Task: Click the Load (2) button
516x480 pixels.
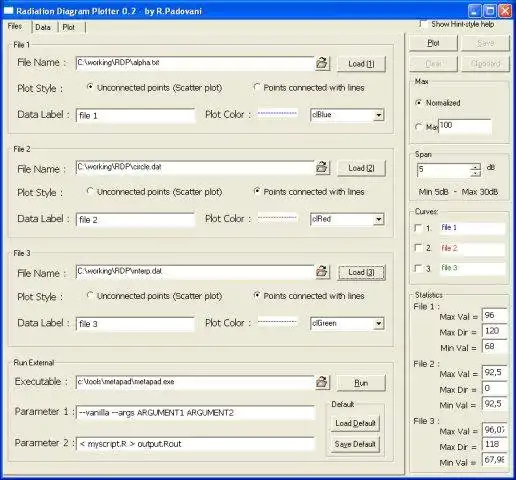Action: pyautogui.click(x=361, y=168)
